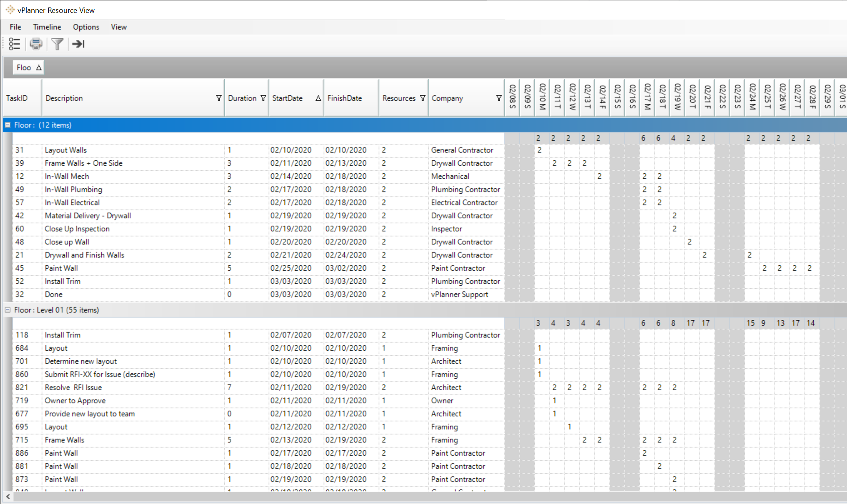
Task: Open the Resources column filter icon
Action: pyautogui.click(x=423, y=98)
